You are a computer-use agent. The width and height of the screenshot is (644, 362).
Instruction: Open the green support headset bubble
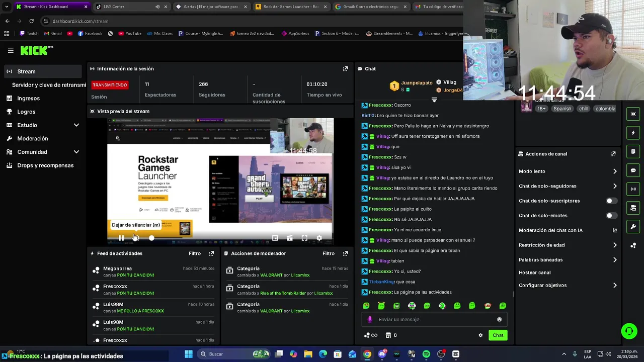pyautogui.click(x=629, y=331)
